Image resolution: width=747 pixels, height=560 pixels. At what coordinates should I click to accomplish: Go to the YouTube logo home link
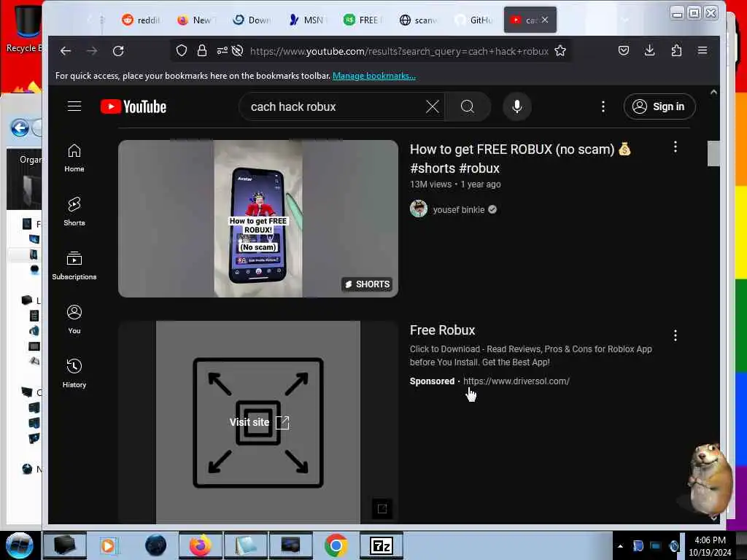click(x=133, y=106)
